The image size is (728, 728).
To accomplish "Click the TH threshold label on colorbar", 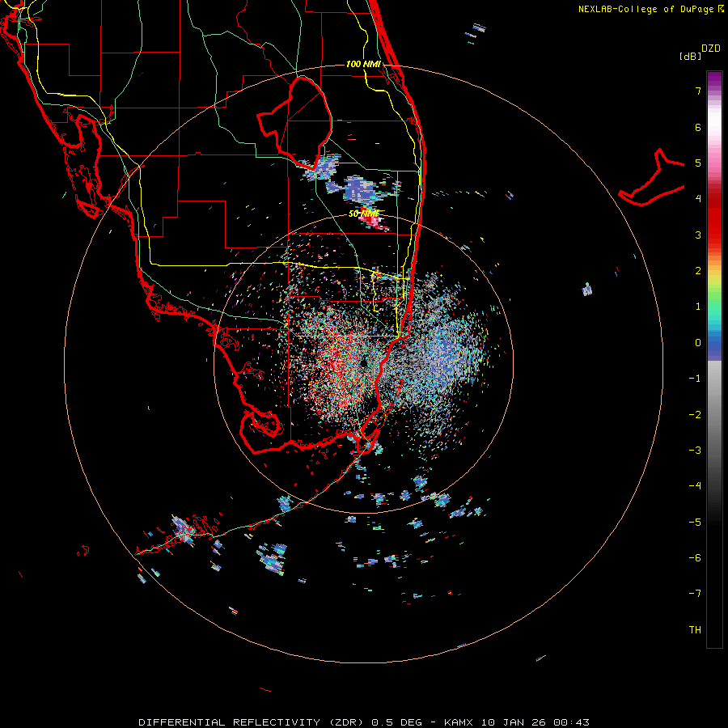I will click(695, 630).
